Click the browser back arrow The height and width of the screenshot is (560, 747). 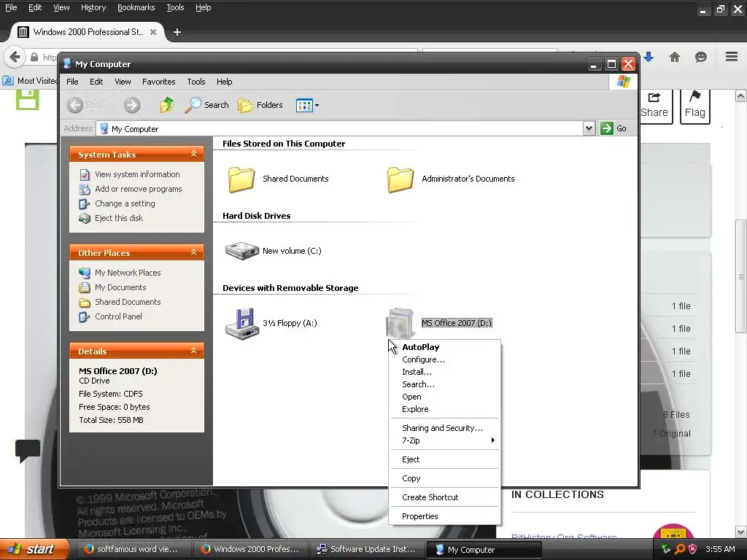click(15, 57)
